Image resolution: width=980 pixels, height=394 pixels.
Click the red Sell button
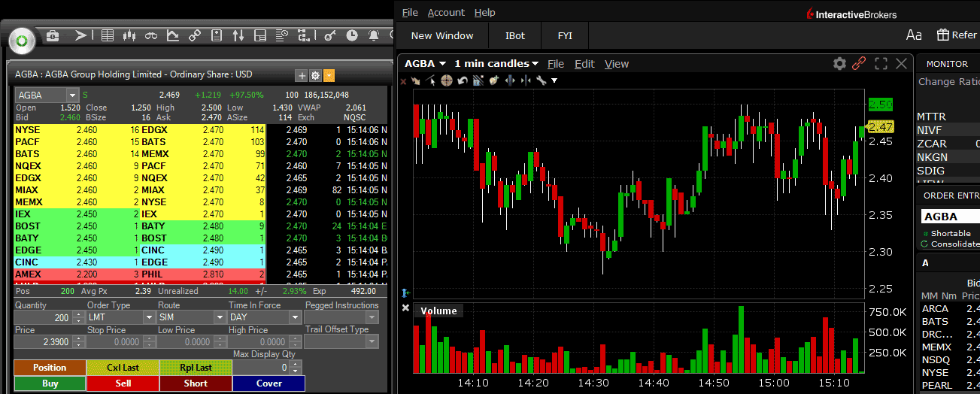click(123, 383)
